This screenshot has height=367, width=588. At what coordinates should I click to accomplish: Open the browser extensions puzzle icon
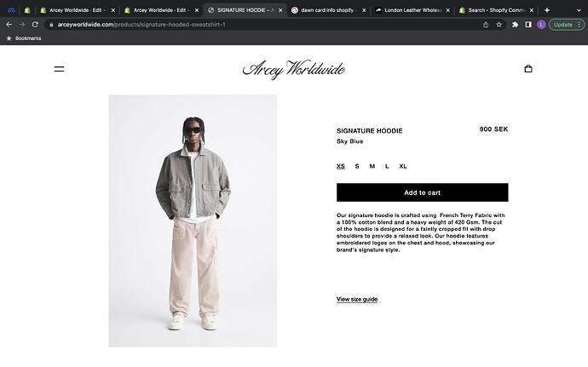tap(515, 25)
